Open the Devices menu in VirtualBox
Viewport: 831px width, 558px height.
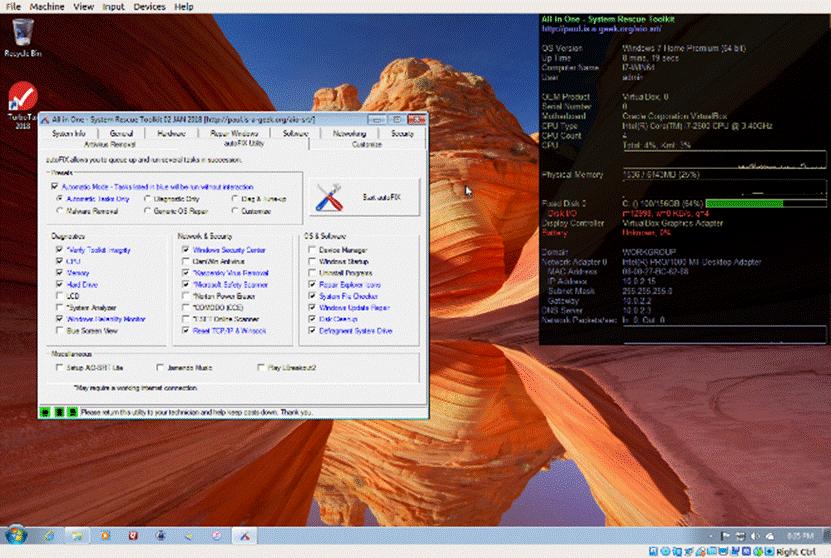tap(149, 6)
